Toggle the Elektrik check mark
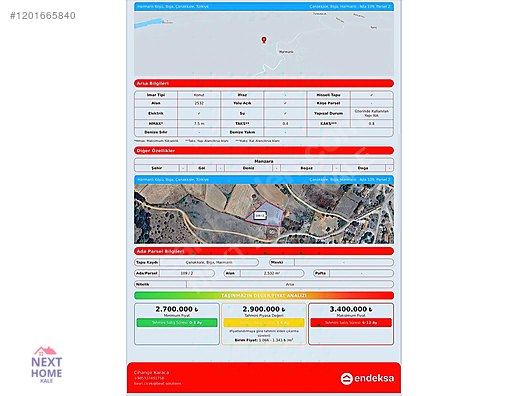The height and width of the screenshot is (396, 528). tap(199, 113)
